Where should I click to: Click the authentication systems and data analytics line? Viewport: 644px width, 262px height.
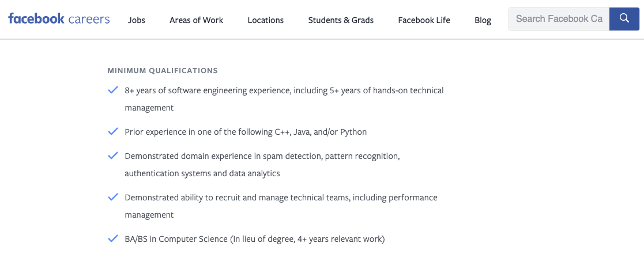(x=202, y=173)
